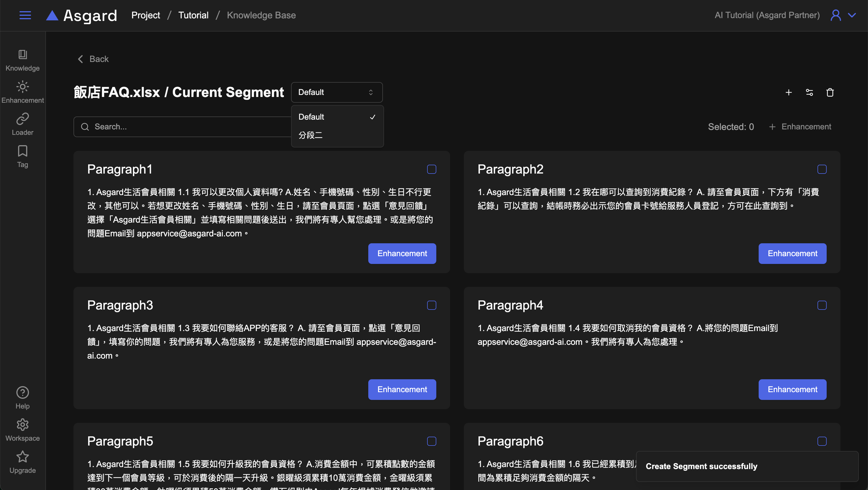Screen dimensions: 868x490
Task: Click the plus icon to add segment
Action: tap(788, 92)
